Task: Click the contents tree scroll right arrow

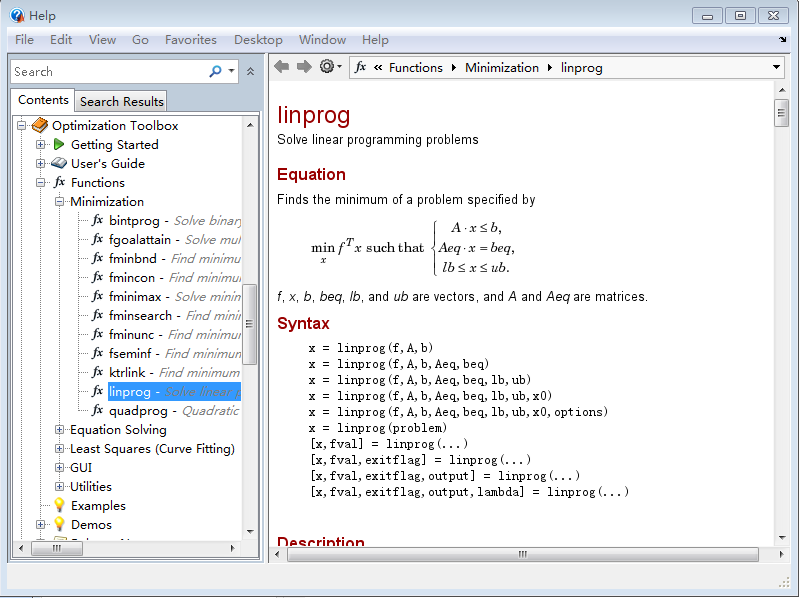Action: pos(232,548)
